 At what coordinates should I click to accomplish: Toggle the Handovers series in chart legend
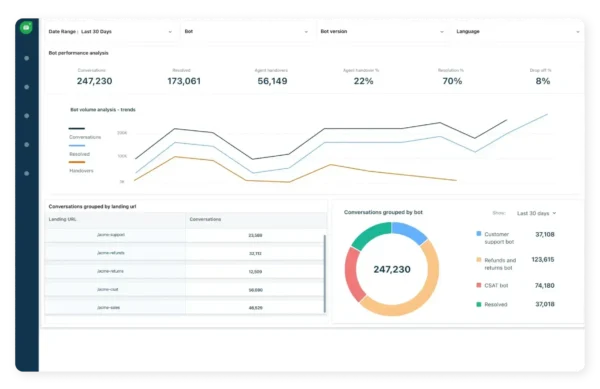[81, 167]
